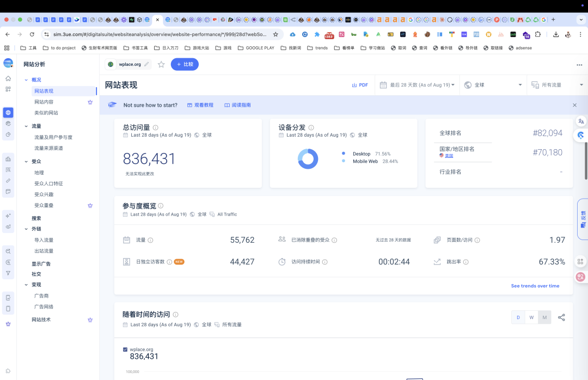Click the filter funnel icon in sidebar
This screenshot has height=380, width=588.
(x=8, y=273)
